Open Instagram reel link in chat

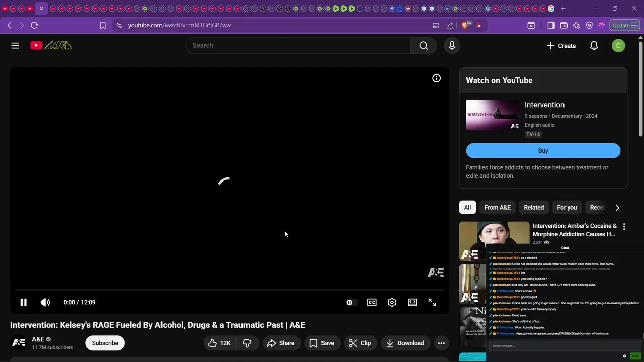tap(547, 333)
